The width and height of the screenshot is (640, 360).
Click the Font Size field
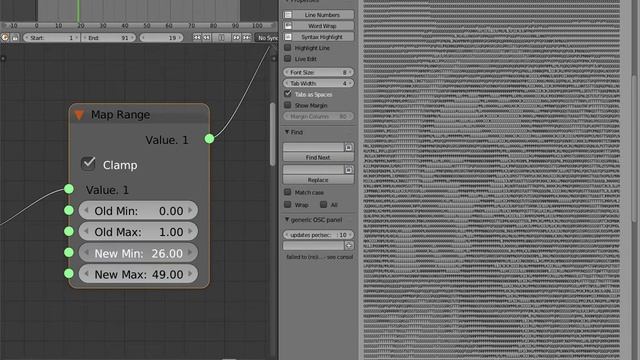coord(318,72)
